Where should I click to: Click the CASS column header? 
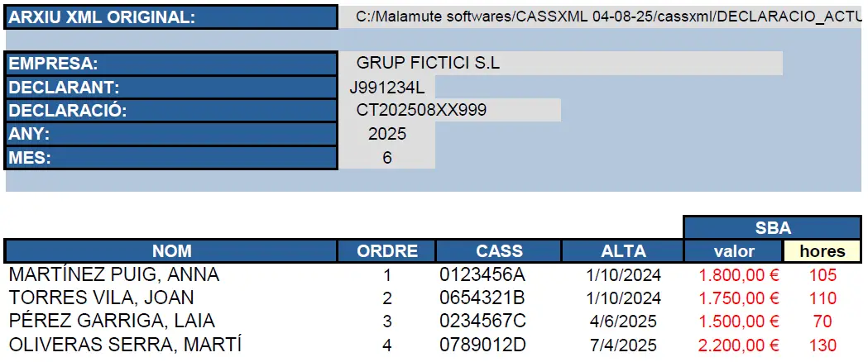click(x=499, y=251)
